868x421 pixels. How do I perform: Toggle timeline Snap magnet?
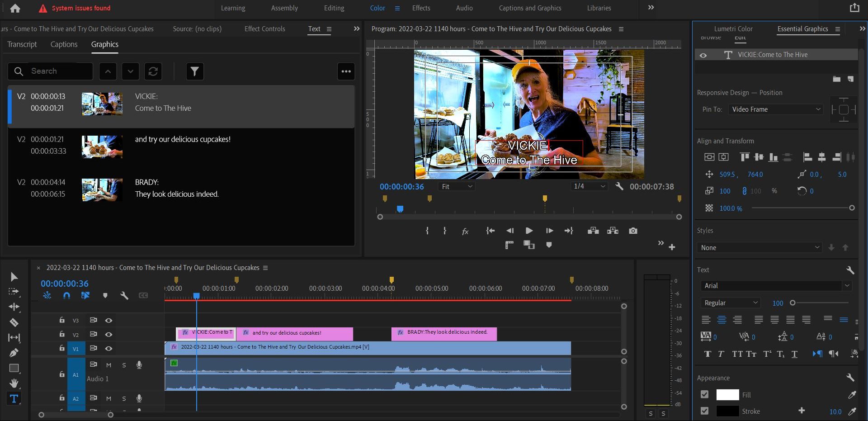coord(66,295)
